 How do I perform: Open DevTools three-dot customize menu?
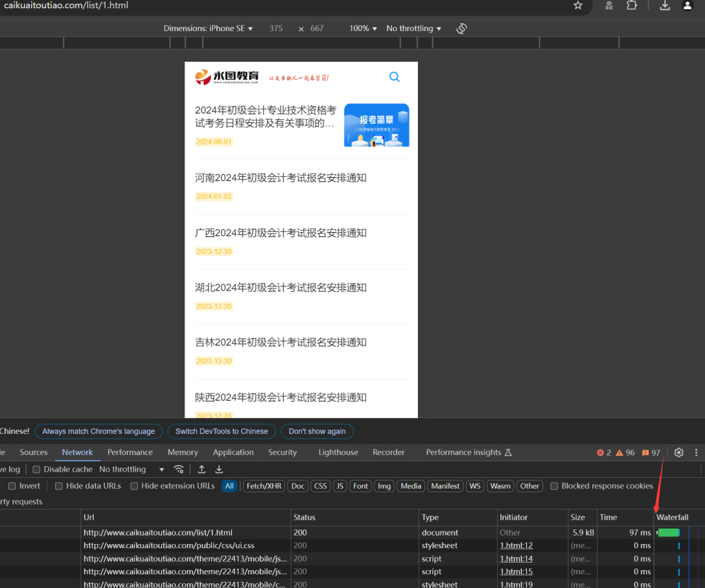(x=696, y=452)
